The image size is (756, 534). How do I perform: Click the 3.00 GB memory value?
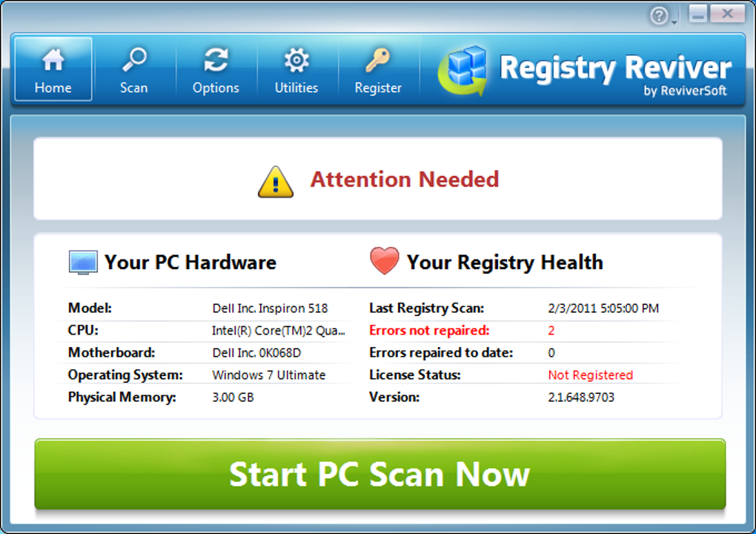click(233, 398)
